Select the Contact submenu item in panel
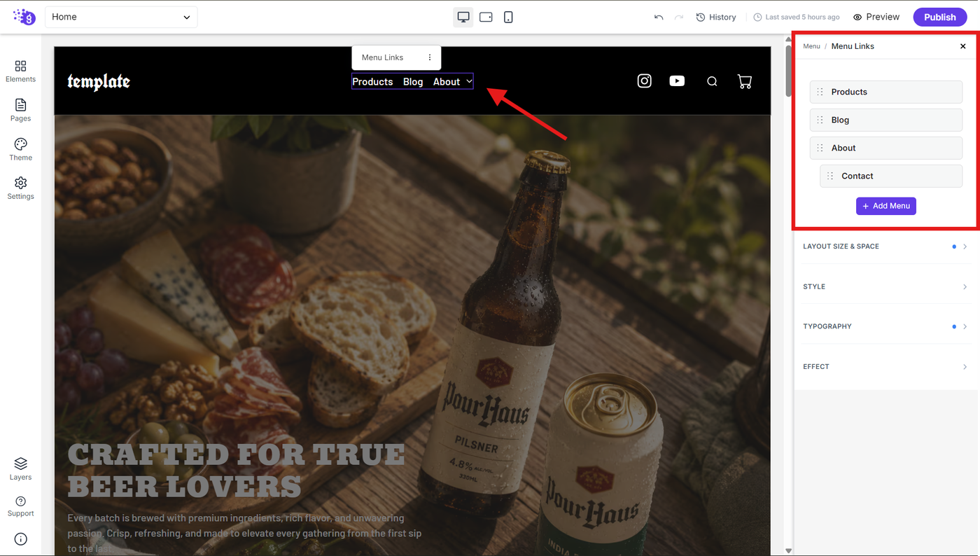The image size is (980, 556). [891, 176]
